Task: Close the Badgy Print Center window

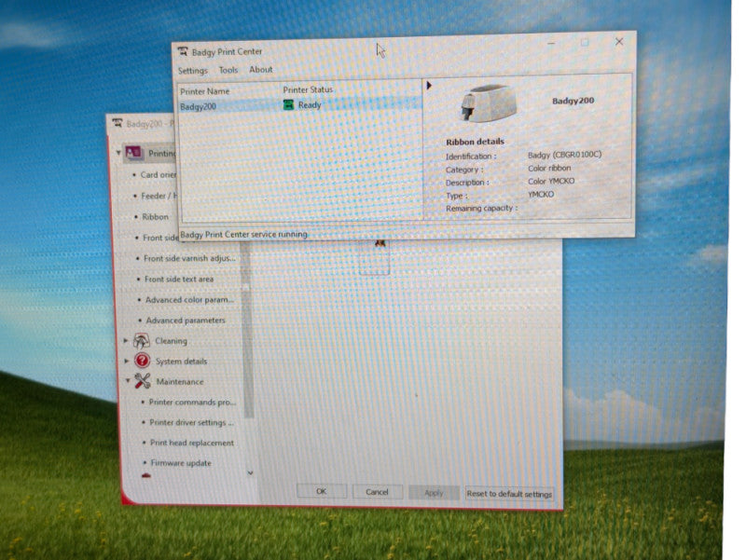Action: [x=619, y=41]
